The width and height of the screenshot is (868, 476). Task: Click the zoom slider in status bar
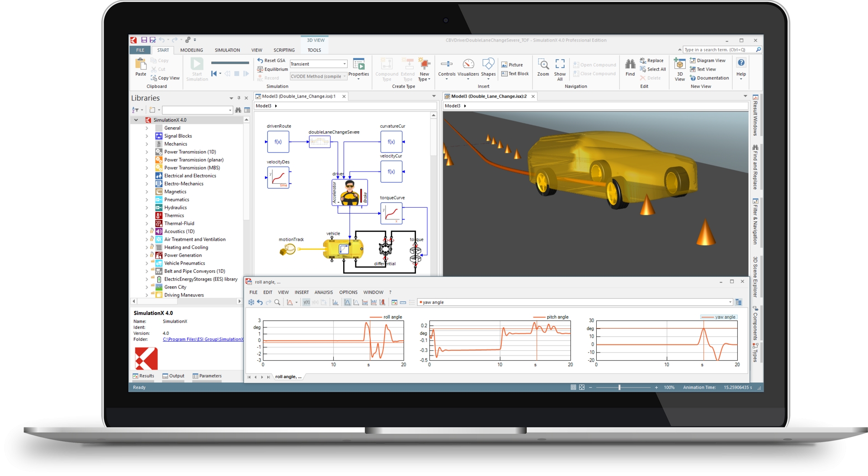coord(619,387)
